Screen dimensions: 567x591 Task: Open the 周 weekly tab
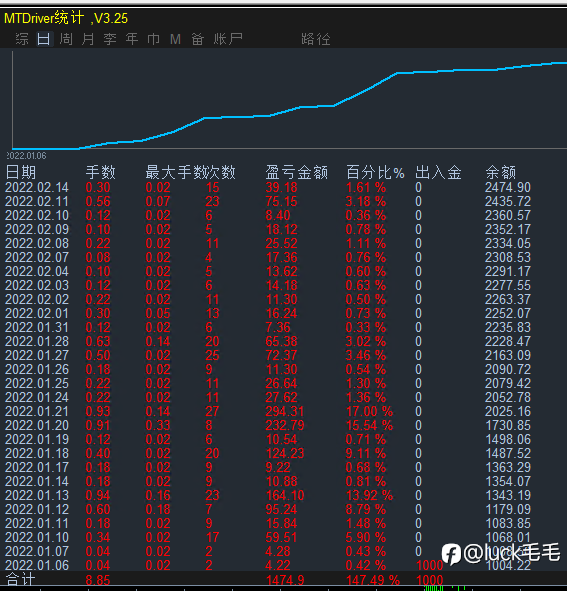click(66, 39)
